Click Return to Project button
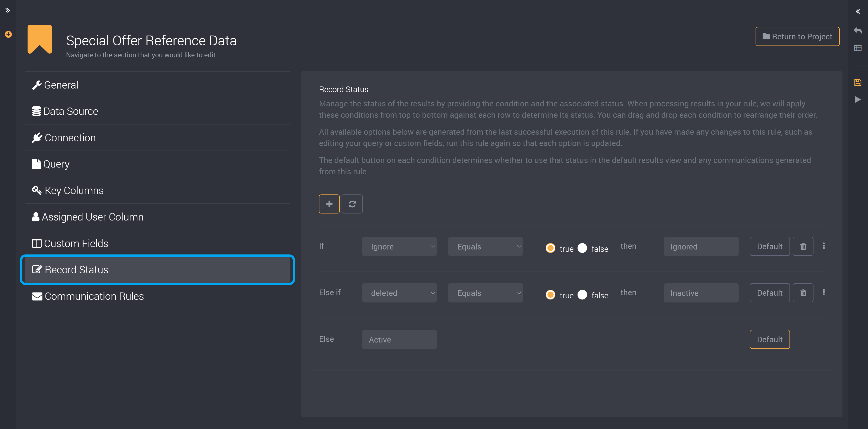Screen dimensions: 868x429 click(x=797, y=36)
